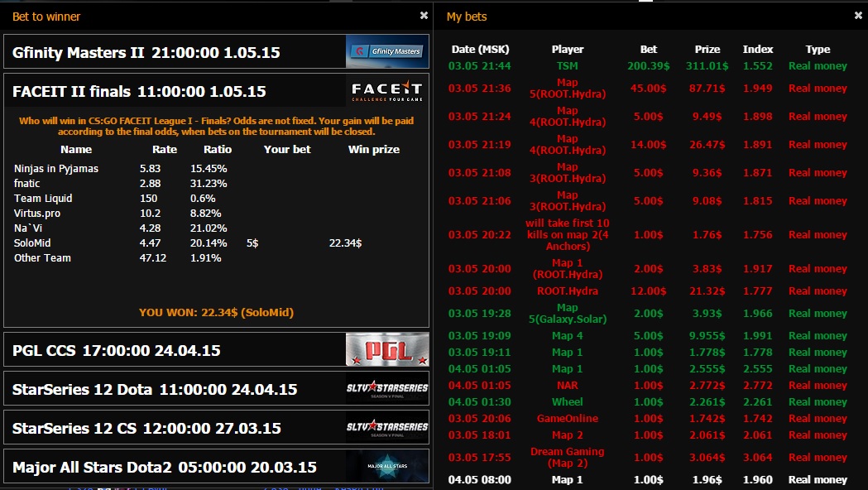The width and height of the screenshot is (868, 490).
Task: Expand the StarSeries 12 CS tournament
Action: 217,427
